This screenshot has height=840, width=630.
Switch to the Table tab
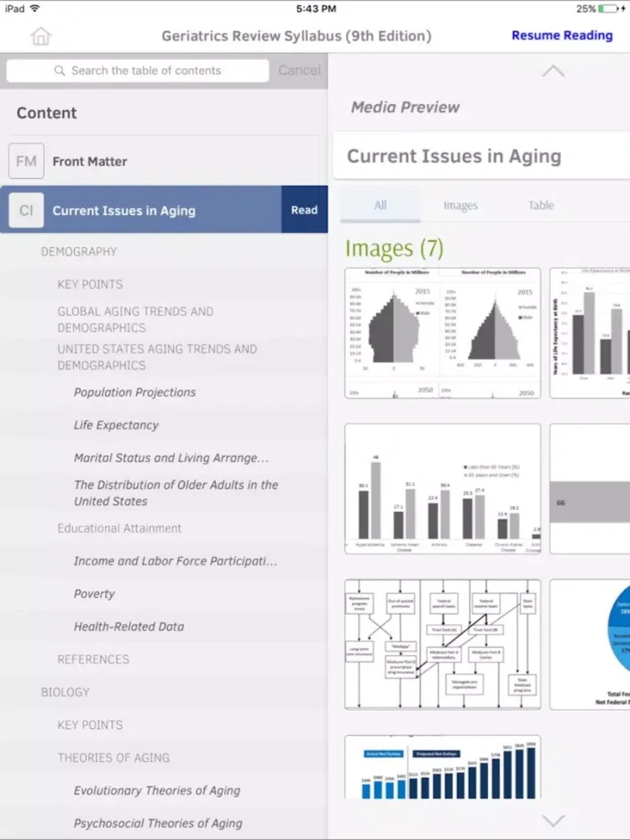tap(540, 205)
